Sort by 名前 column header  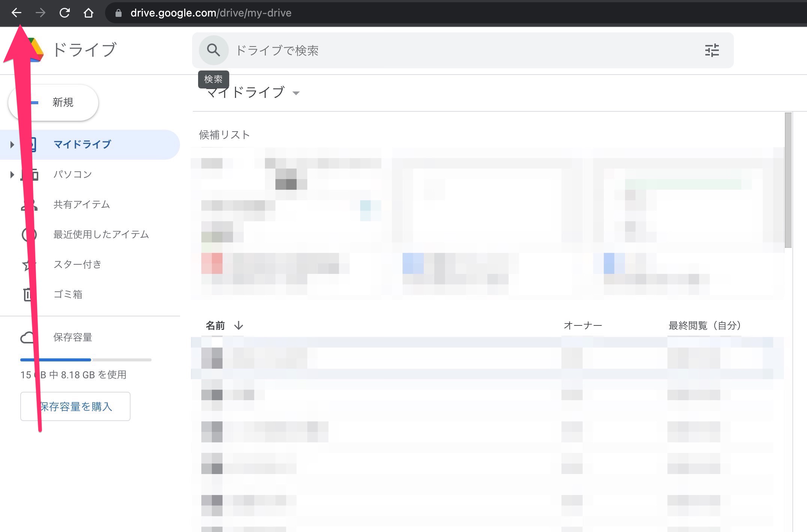215,325
